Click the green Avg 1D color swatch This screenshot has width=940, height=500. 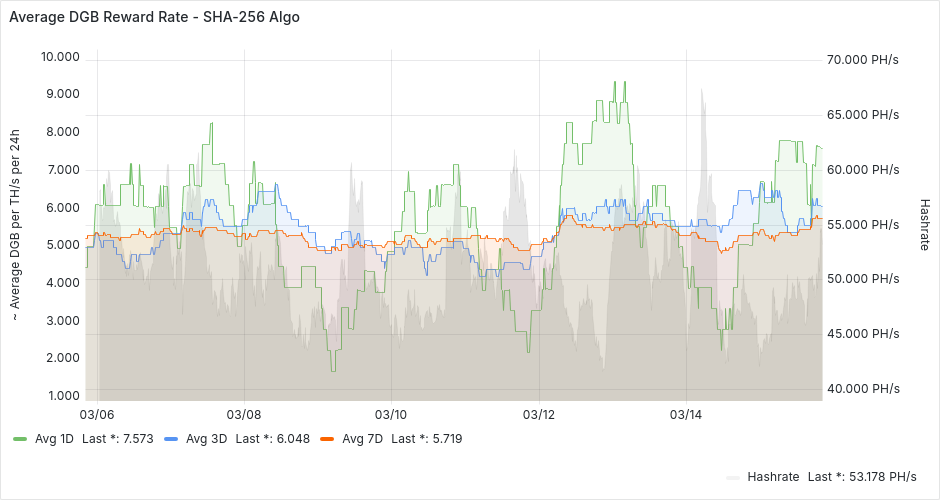pos(20,438)
